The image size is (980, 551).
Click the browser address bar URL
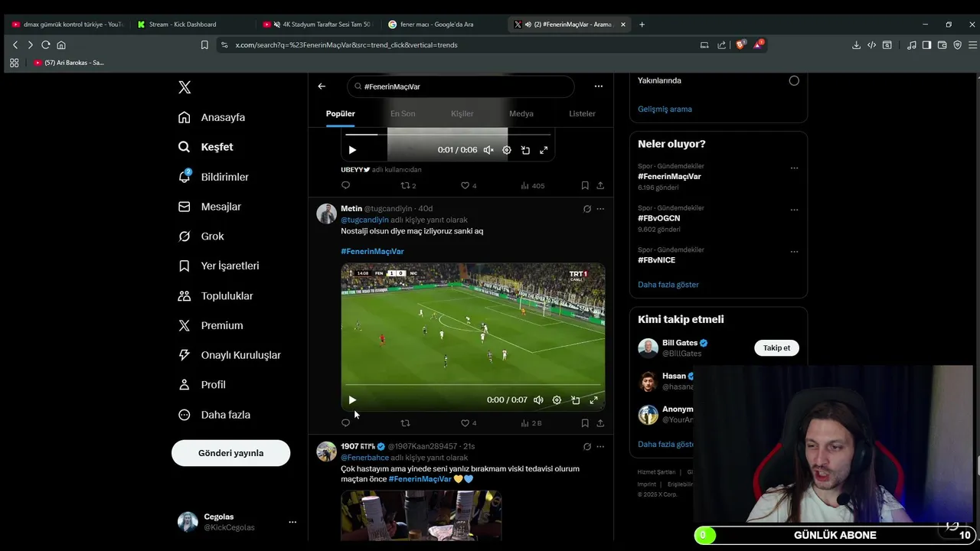point(346,45)
